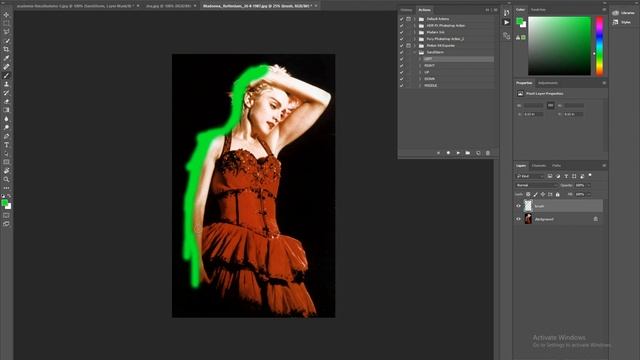Click the create new set folder icon
The height and width of the screenshot is (360, 640).
(467, 153)
